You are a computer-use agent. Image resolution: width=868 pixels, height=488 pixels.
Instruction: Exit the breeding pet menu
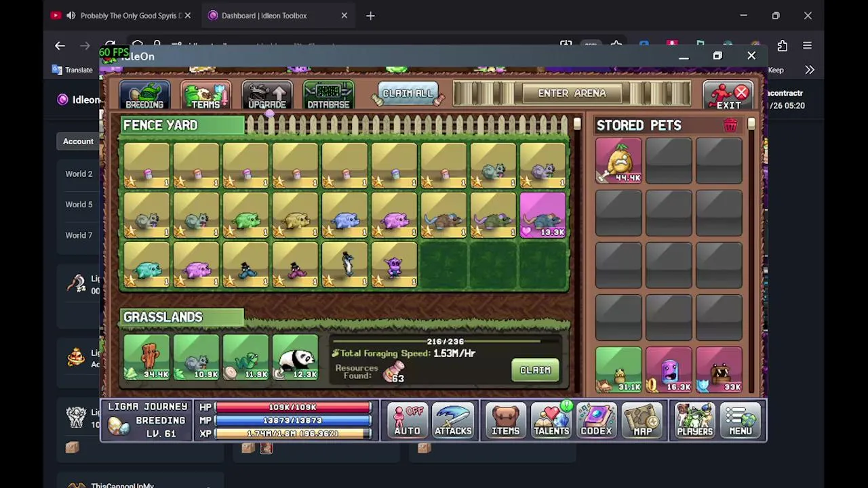pyautogui.click(x=728, y=96)
